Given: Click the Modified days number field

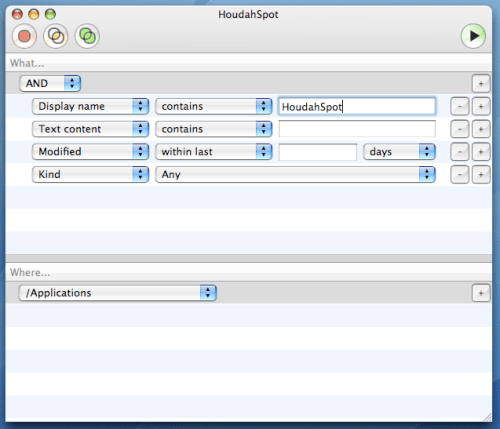Looking at the screenshot, I should (x=318, y=152).
